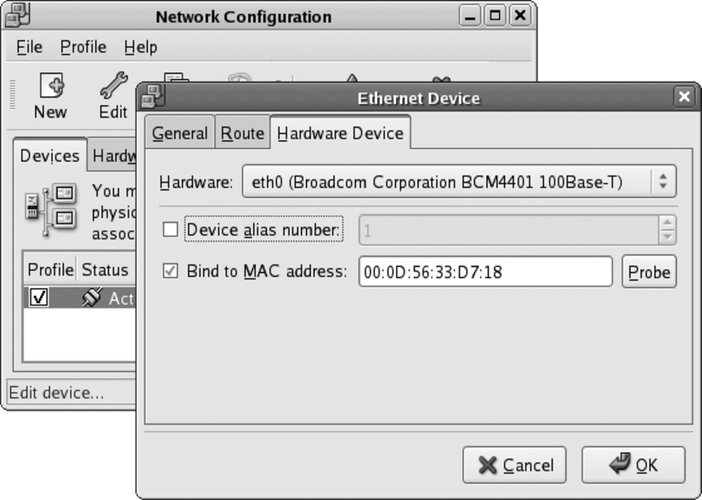Click the Edit wrench toolbar icon

[x=112, y=86]
